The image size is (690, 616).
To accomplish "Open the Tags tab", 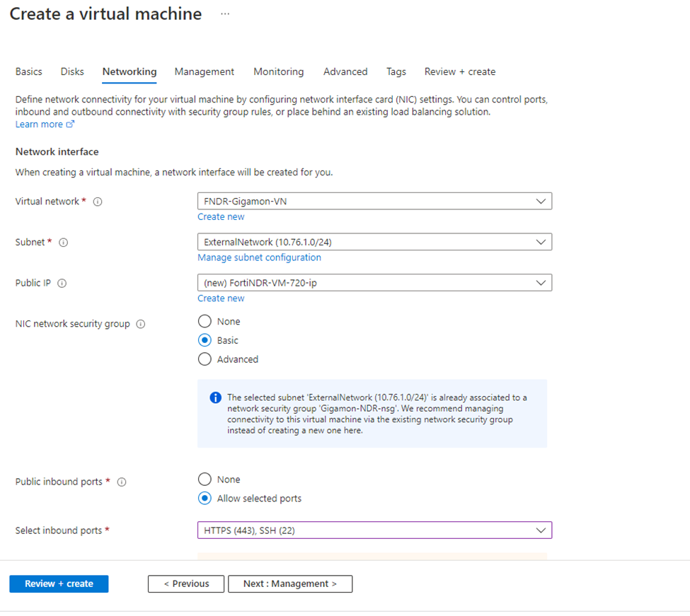I will click(396, 71).
